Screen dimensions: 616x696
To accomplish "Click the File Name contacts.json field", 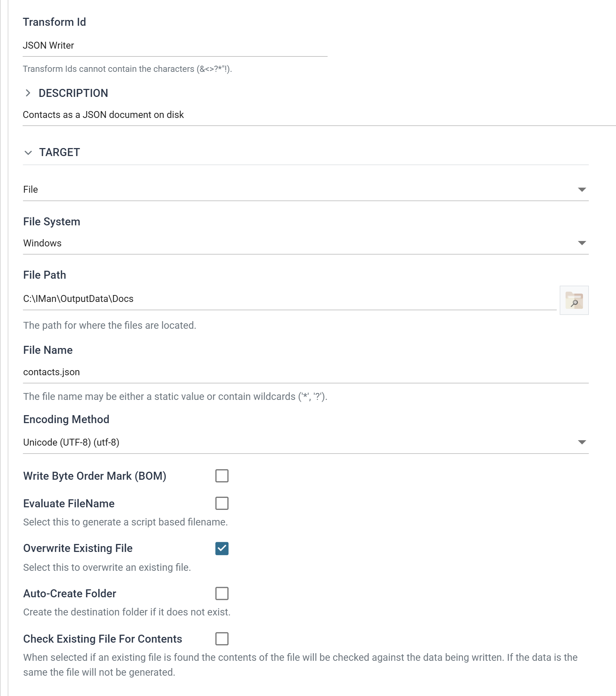I will (x=305, y=372).
